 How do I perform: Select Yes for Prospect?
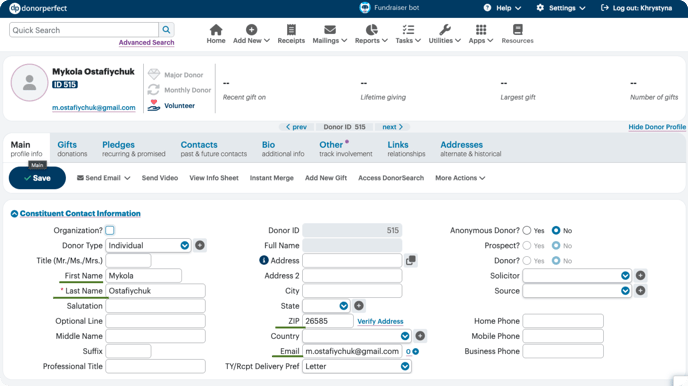[527, 246]
